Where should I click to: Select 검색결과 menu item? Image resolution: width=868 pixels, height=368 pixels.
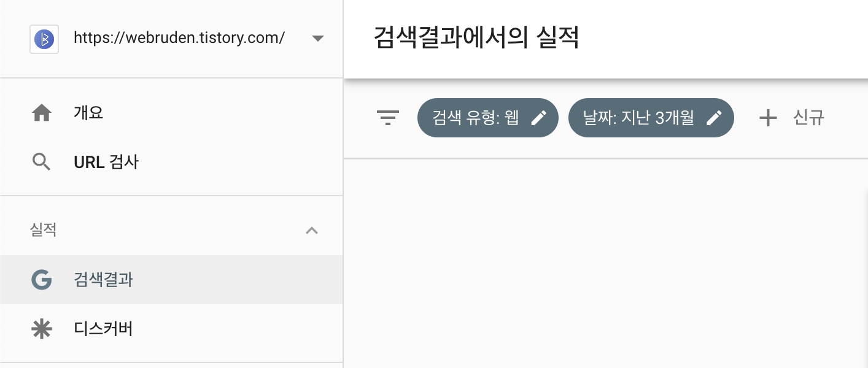171,280
